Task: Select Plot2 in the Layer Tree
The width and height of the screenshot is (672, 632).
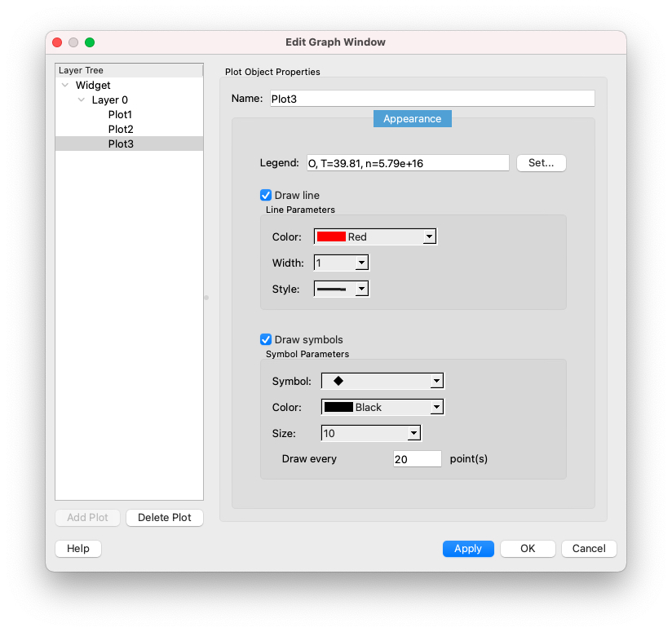Action: point(120,129)
